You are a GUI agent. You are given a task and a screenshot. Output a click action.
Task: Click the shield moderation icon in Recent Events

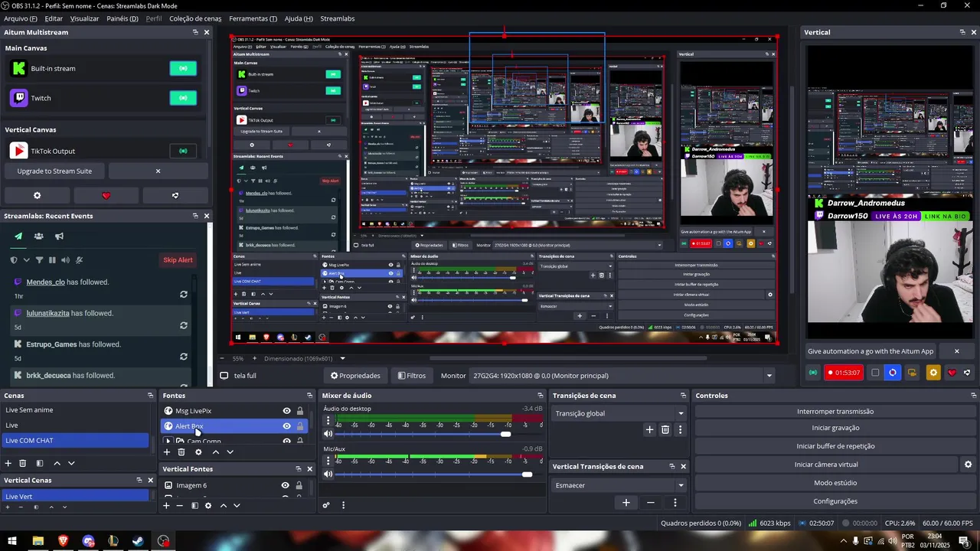pos(14,260)
